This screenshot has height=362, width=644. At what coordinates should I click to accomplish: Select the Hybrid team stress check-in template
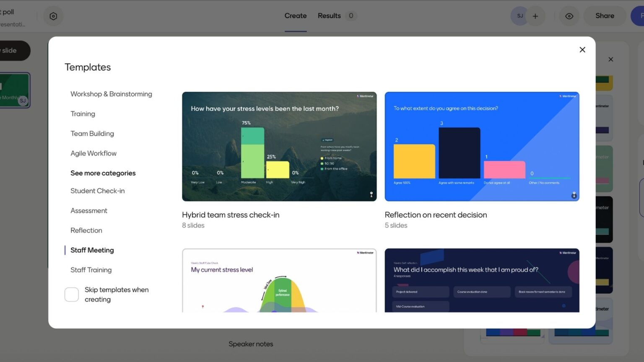pyautogui.click(x=279, y=146)
